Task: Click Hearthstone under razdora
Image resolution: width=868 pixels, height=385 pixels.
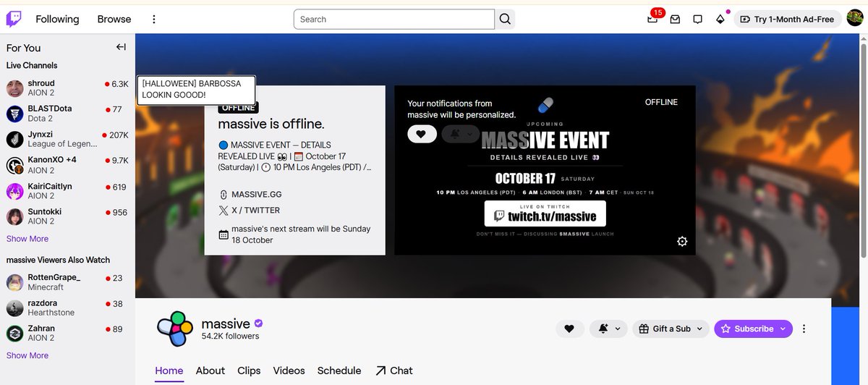Action: coord(51,313)
